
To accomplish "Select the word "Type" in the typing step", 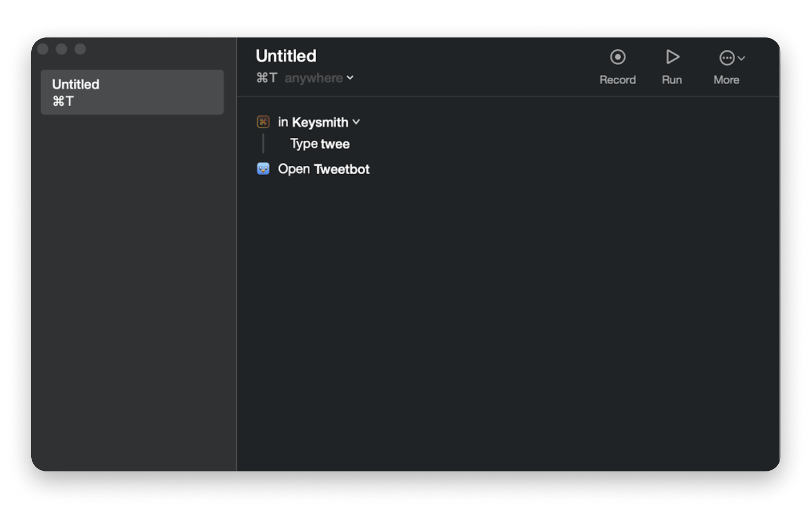I will [303, 144].
